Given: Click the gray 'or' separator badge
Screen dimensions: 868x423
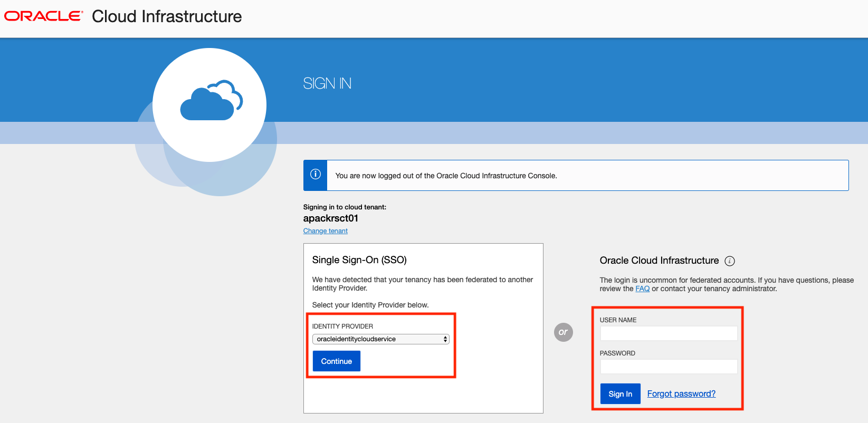Looking at the screenshot, I should point(563,332).
